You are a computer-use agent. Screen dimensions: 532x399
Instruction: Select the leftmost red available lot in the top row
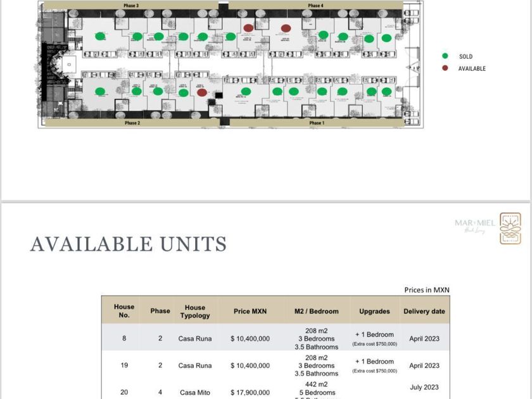tap(248, 28)
